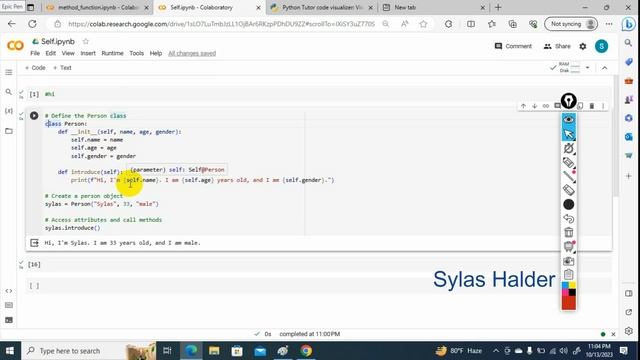
Task: Open Chrome from the taskbar
Action: 306,351
